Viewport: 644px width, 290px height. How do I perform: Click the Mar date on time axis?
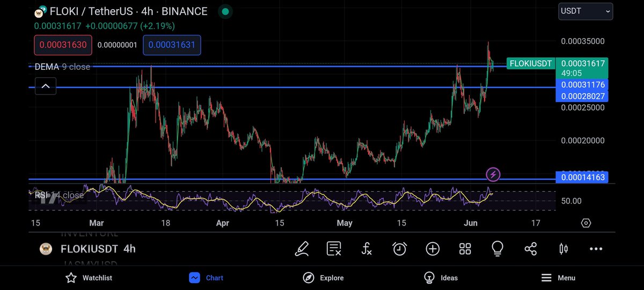[x=97, y=223]
